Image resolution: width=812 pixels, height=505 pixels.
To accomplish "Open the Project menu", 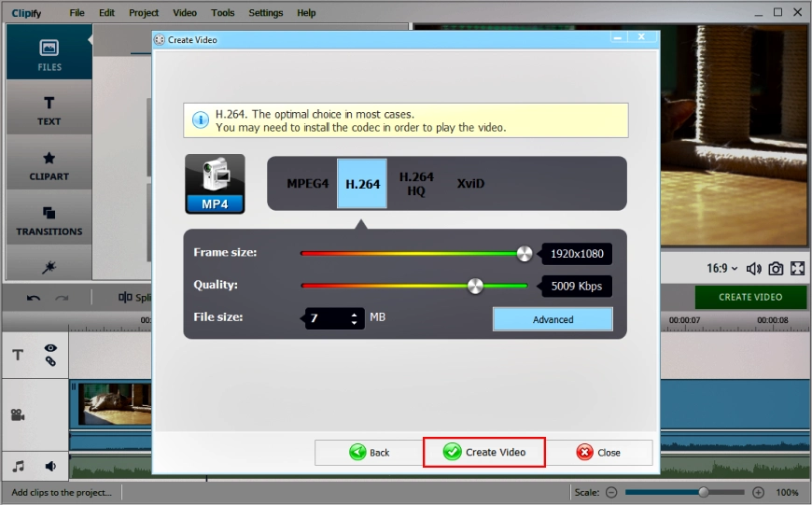I will (x=144, y=12).
